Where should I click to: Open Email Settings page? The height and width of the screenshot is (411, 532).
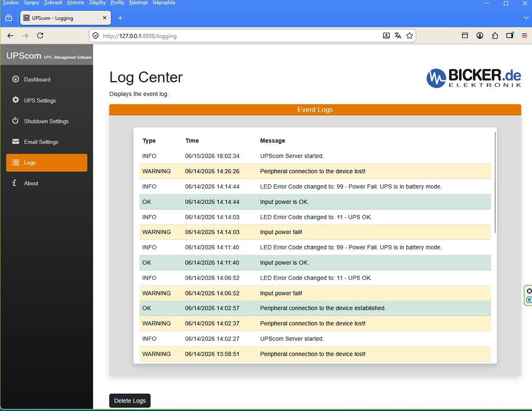click(41, 142)
